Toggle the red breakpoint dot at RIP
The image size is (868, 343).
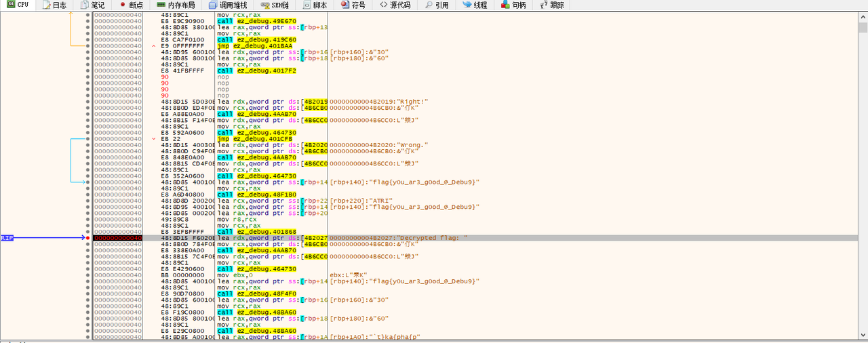click(x=87, y=238)
